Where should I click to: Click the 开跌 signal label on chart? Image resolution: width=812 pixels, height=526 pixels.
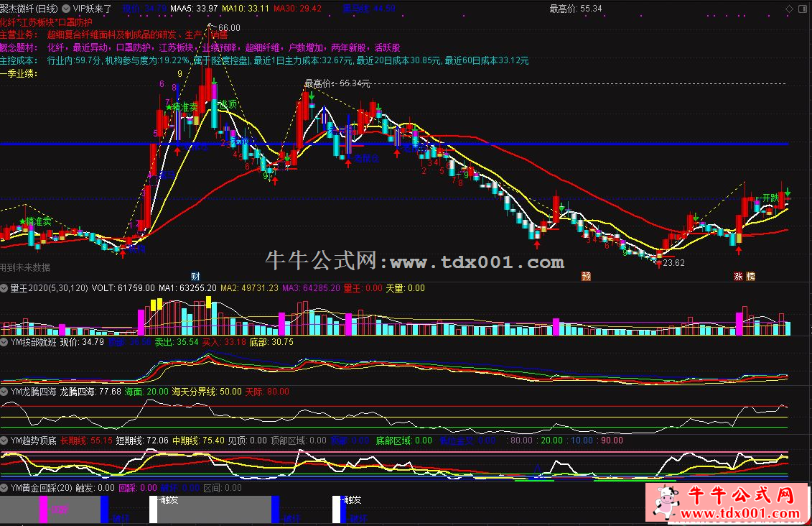(770, 198)
